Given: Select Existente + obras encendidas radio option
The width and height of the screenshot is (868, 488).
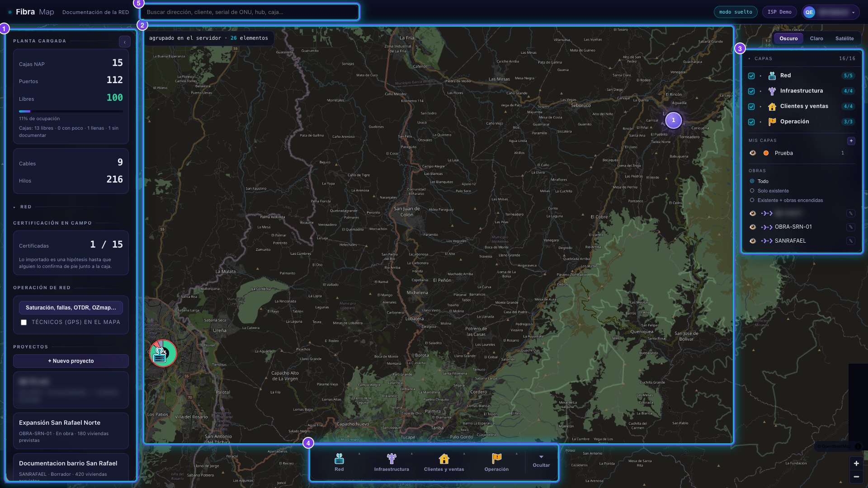Looking at the screenshot, I should coord(752,200).
